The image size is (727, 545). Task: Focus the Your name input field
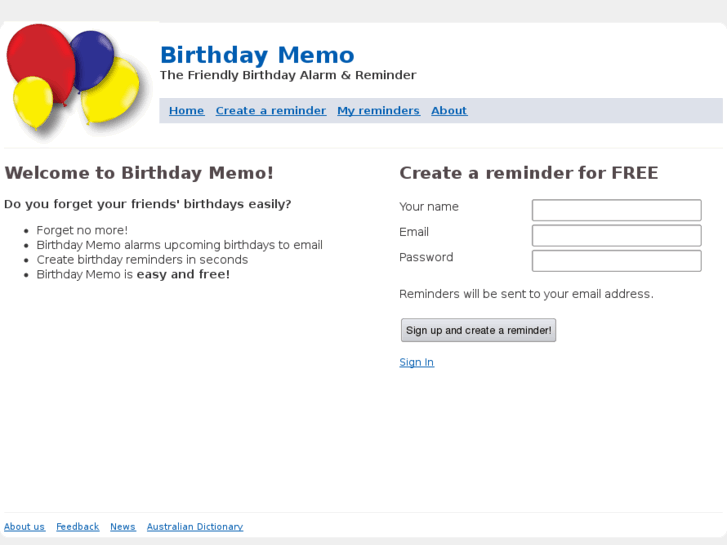(x=616, y=210)
